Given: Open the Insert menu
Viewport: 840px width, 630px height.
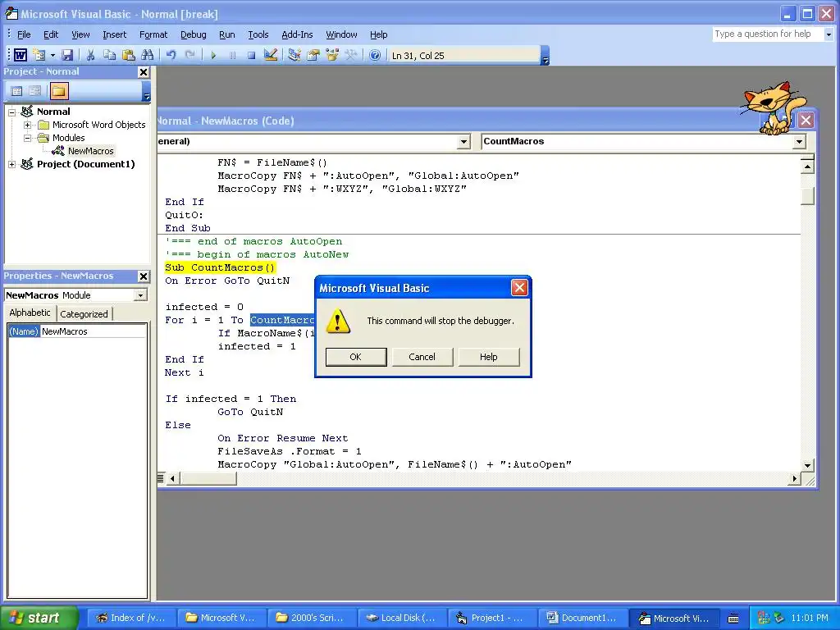Looking at the screenshot, I should point(115,34).
